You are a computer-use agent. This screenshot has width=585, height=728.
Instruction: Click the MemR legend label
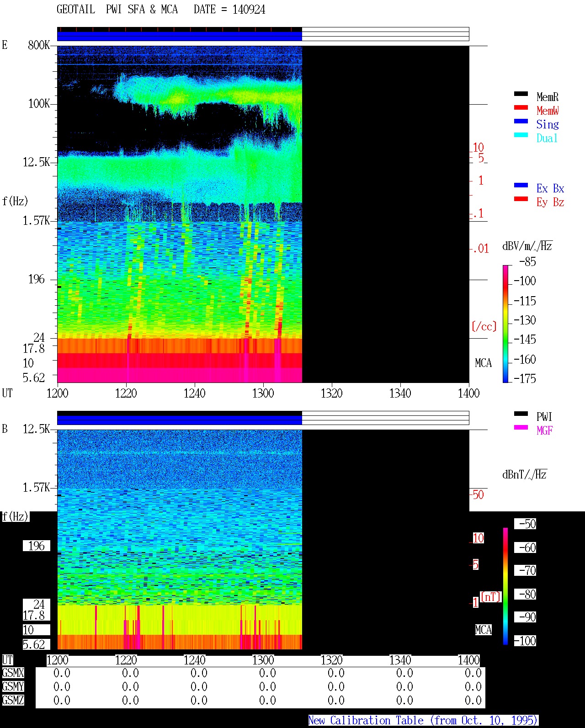click(x=548, y=97)
